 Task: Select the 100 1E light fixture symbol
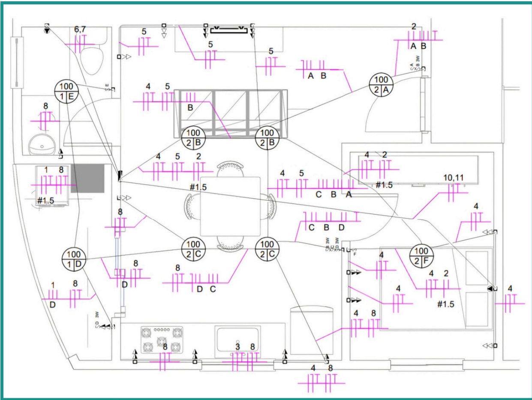click(x=67, y=91)
